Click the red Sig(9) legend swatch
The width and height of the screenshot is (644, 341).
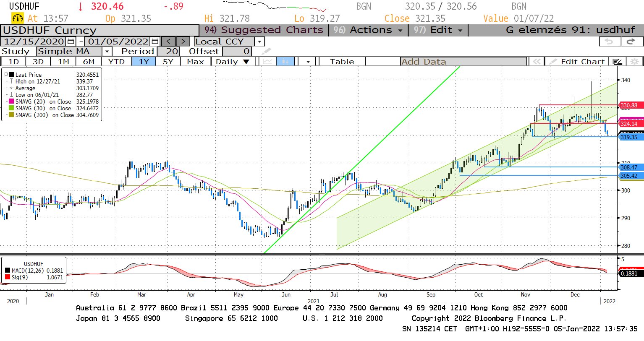coord(8,277)
